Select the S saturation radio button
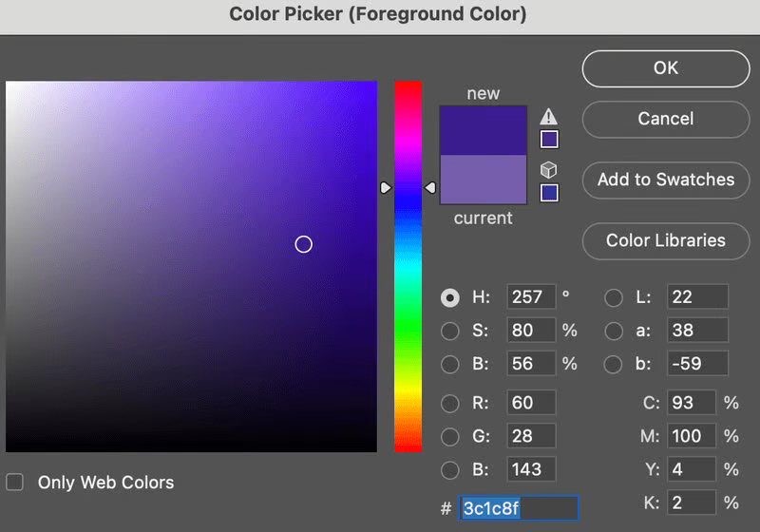This screenshot has height=532, width=760. click(450, 331)
